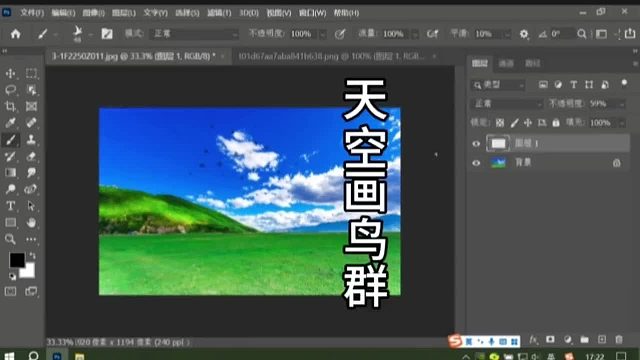Select the Rectangular Marquee tool
Screen dimensions: 640x360
[31, 73]
